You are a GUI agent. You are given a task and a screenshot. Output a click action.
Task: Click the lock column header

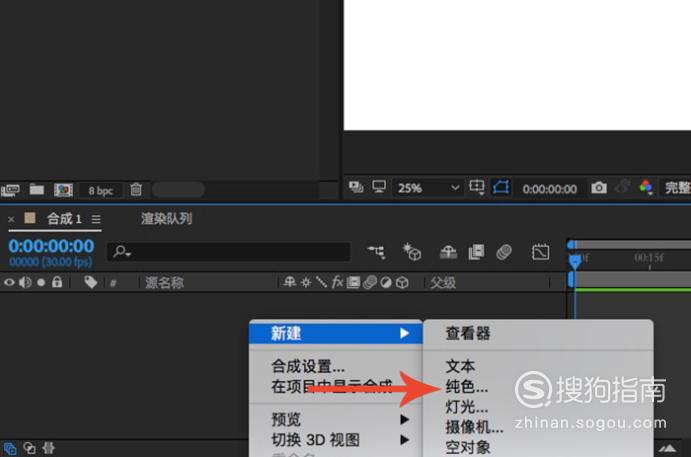(x=57, y=282)
